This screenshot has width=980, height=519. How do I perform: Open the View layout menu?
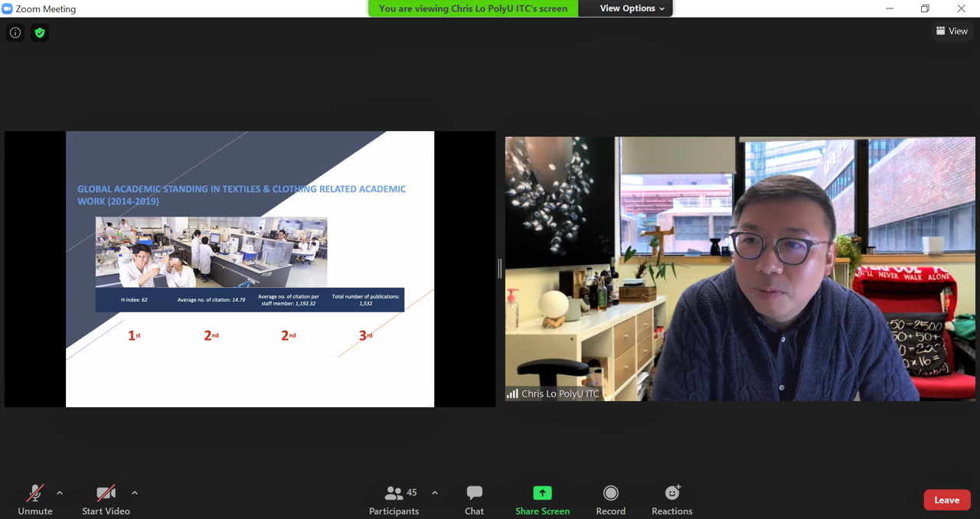click(952, 31)
